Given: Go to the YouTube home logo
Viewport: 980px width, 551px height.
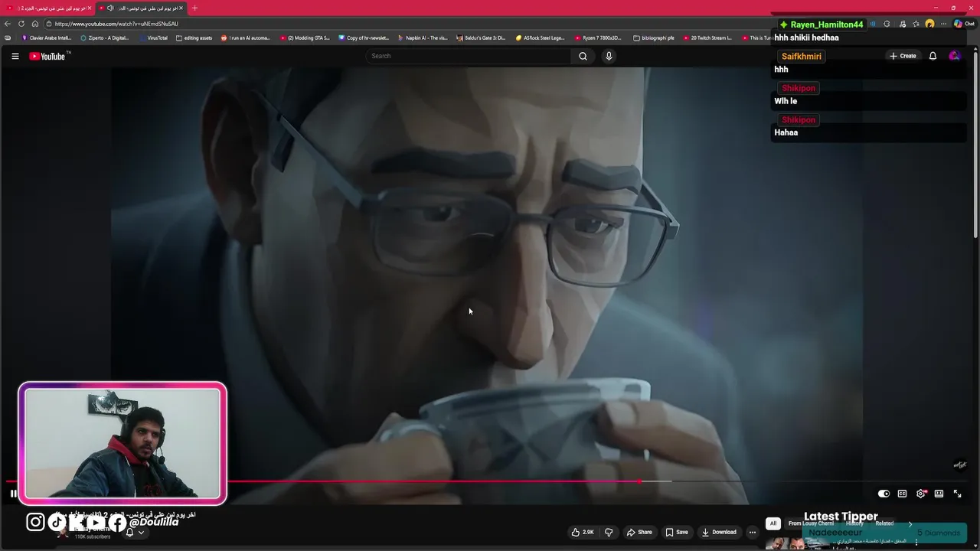Looking at the screenshot, I should [47, 56].
